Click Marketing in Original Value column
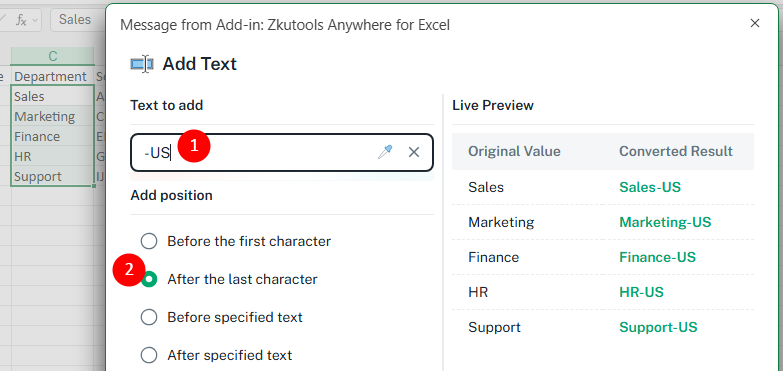Viewport: 783px width, 371px height. [501, 222]
